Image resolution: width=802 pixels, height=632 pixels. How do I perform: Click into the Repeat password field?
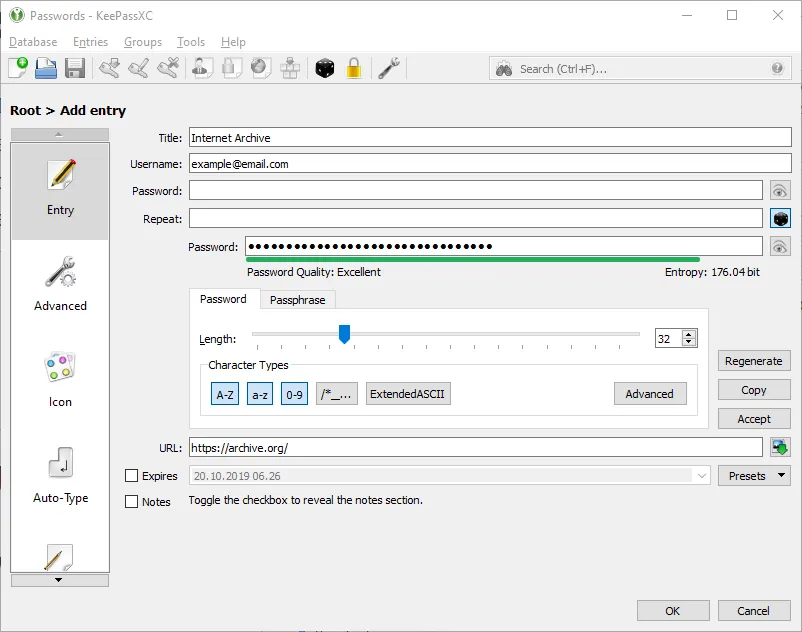point(476,219)
